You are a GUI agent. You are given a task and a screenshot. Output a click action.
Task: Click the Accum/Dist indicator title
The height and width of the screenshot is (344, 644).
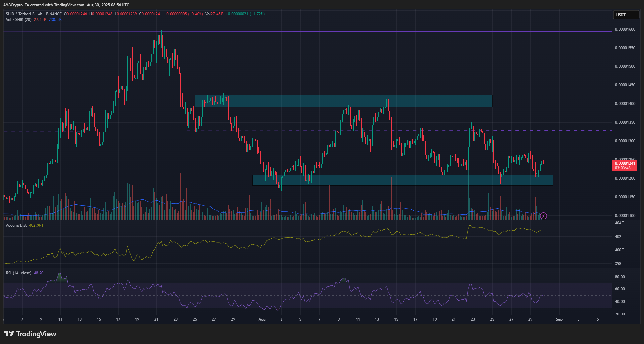click(16, 225)
